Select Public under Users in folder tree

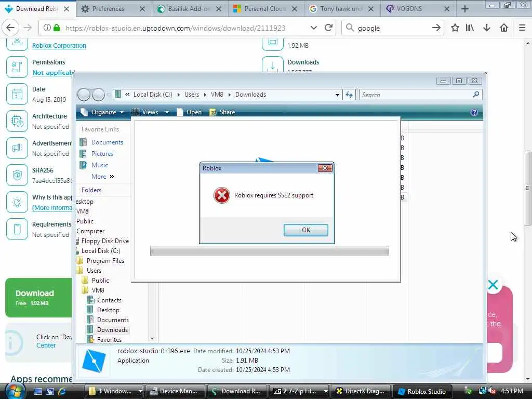tap(100, 280)
